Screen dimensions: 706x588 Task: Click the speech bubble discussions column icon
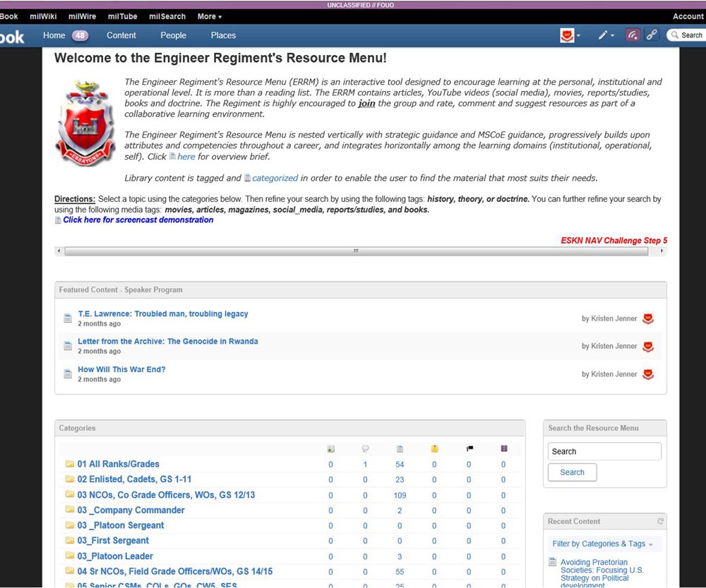coord(365,449)
